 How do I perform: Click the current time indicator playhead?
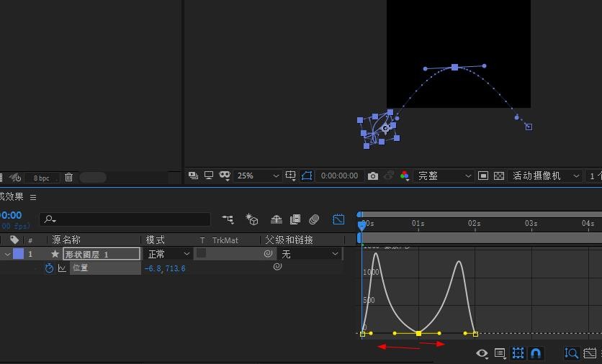coord(361,225)
